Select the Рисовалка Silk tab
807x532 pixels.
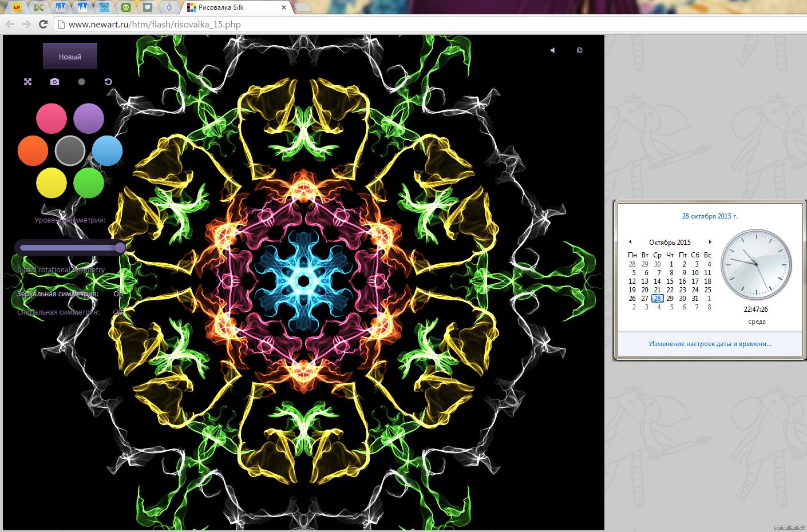pos(236,7)
